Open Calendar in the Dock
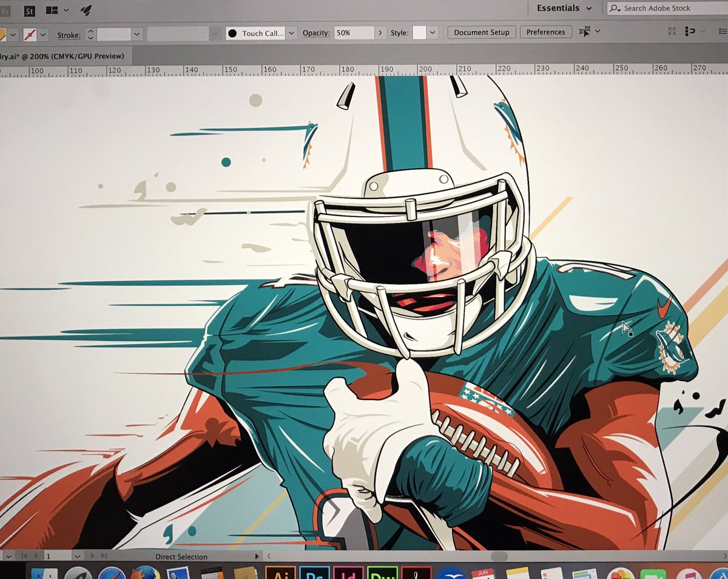 coord(484,574)
